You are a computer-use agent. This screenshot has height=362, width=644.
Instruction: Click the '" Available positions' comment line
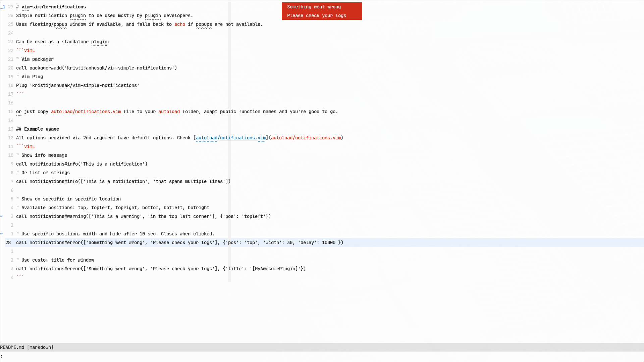pos(113,208)
